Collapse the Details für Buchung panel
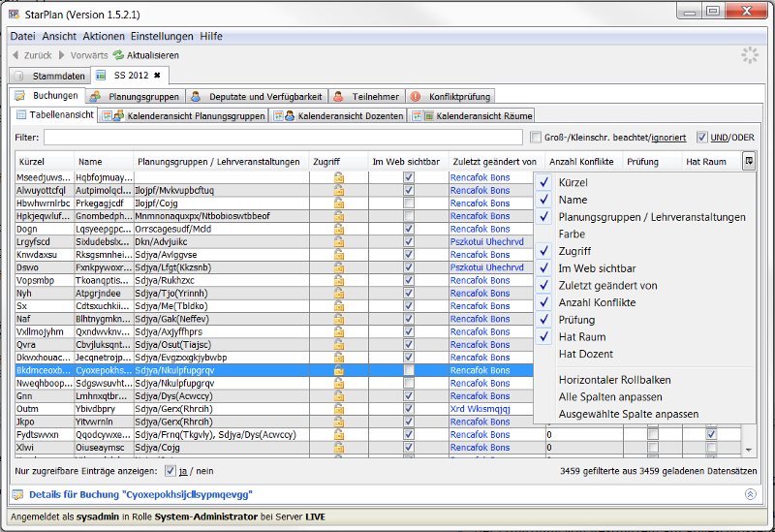 pos(750,494)
